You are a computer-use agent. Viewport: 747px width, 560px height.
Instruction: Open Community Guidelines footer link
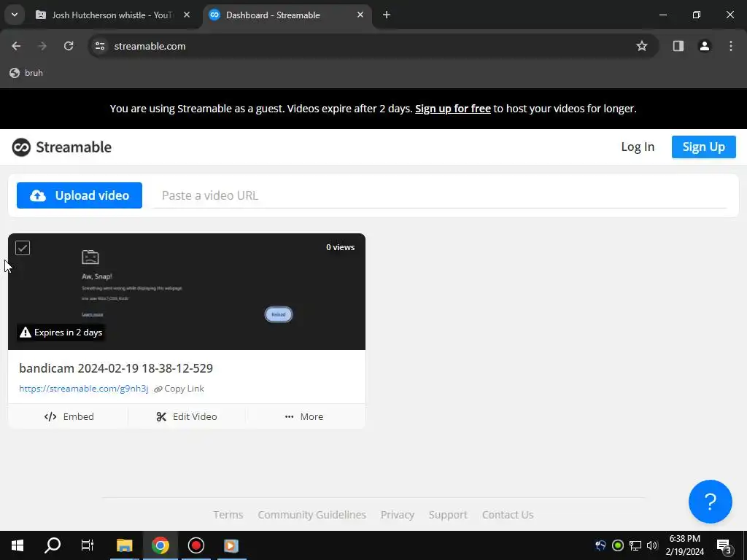[x=311, y=515]
